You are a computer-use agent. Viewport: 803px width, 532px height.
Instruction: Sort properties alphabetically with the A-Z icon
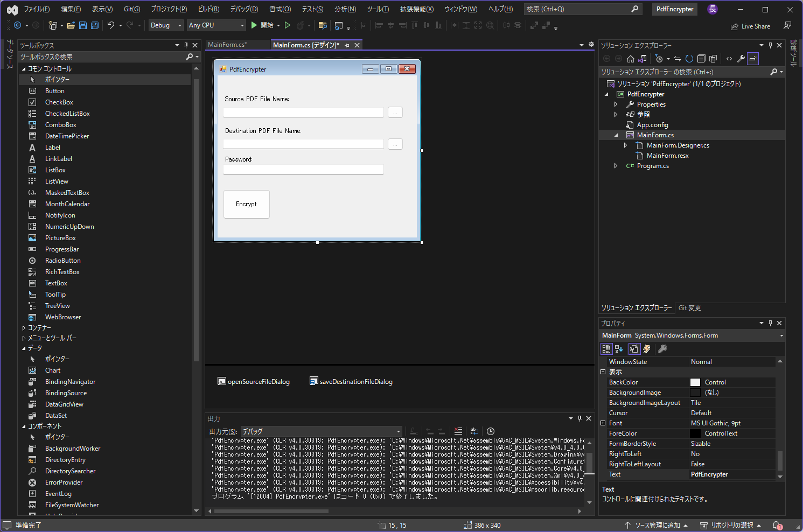click(619, 349)
